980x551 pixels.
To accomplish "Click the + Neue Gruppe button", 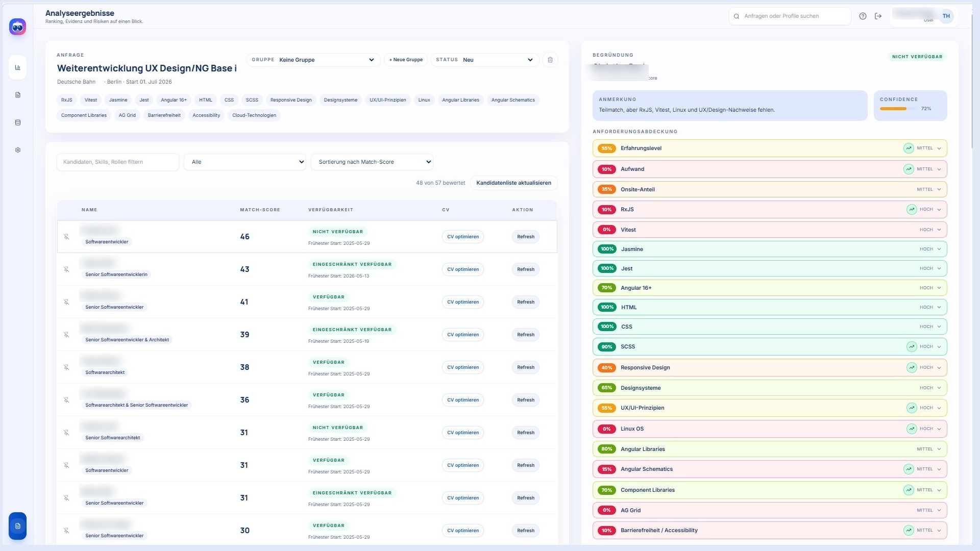I will (x=406, y=60).
